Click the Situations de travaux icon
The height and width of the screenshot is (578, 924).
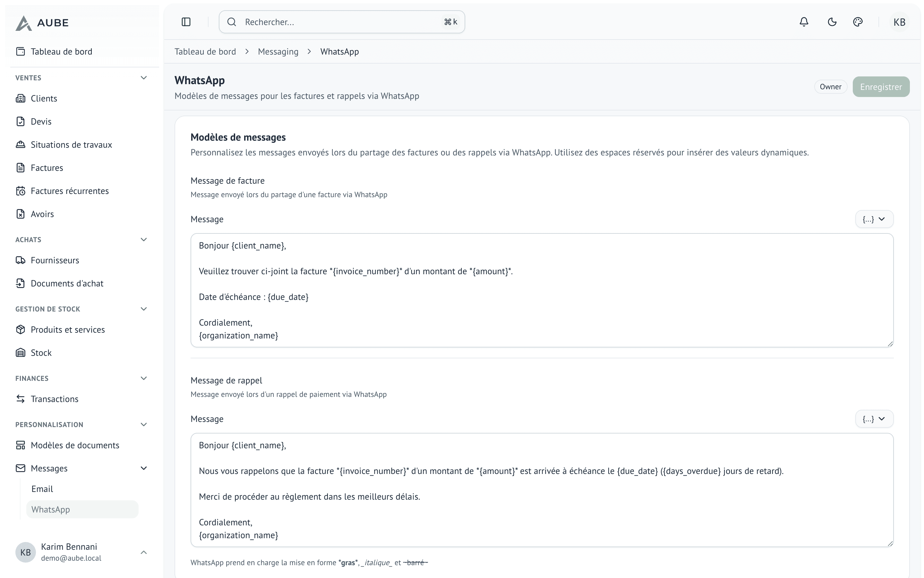[x=21, y=144]
